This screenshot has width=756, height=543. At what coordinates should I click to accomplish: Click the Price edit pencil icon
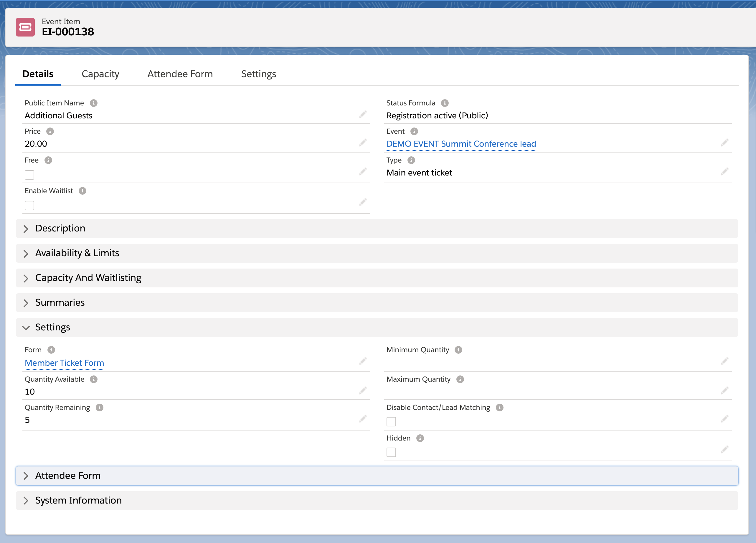(363, 143)
